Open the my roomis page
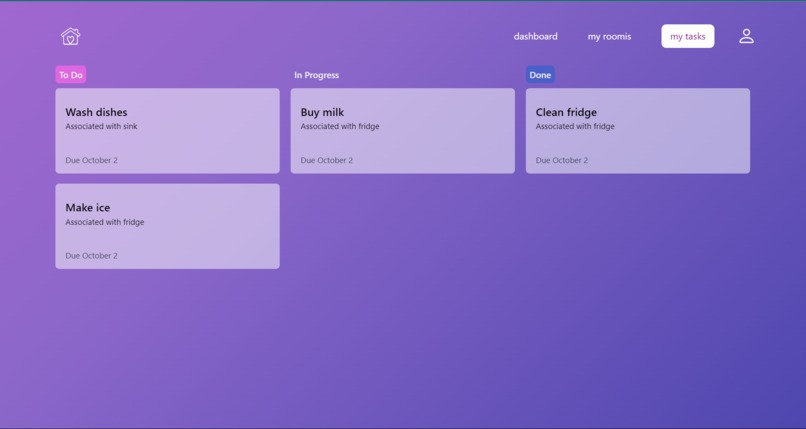 pos(609,36)
